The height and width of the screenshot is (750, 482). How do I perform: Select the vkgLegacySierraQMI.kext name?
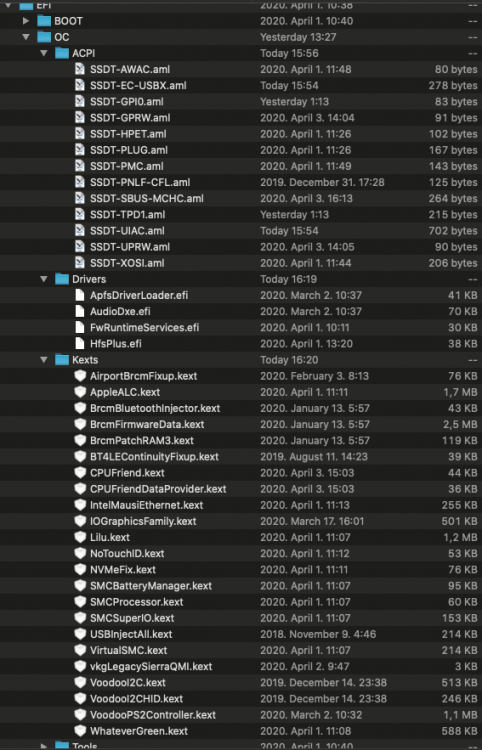[x=151, y=666]
